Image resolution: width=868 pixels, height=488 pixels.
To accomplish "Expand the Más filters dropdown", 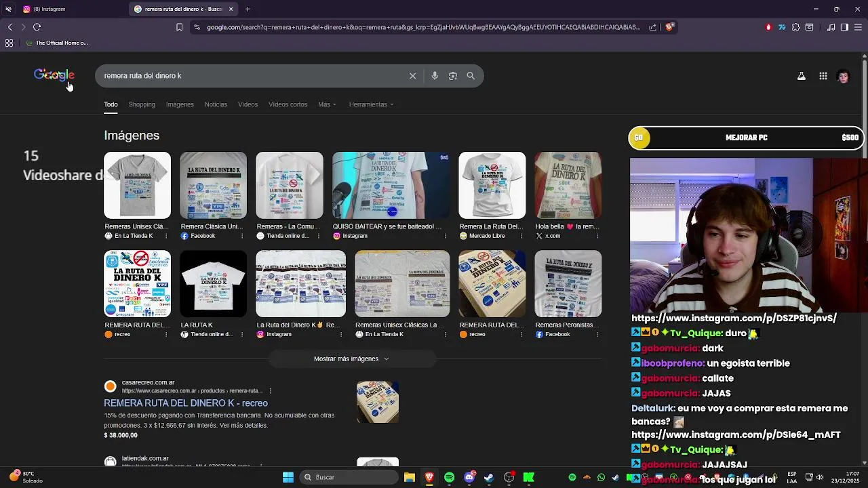I will (x=327, y=104).
